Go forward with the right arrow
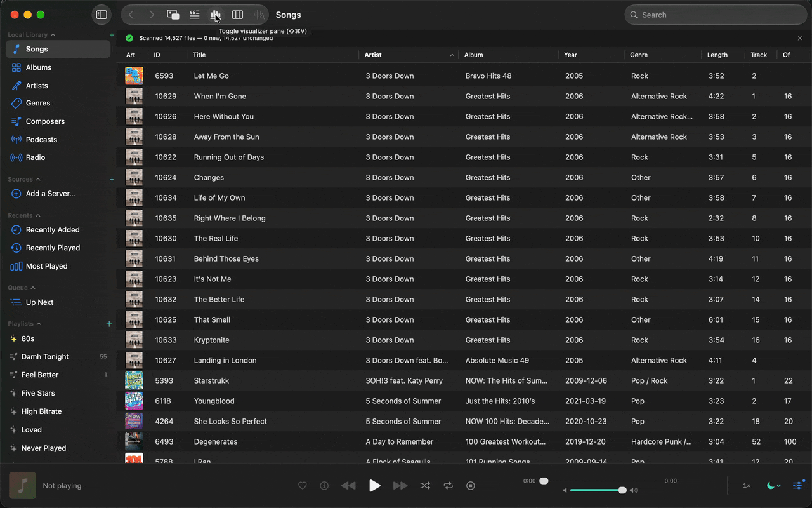The height and width of the screenshot is (508, 812). click(x=152, y=15)
